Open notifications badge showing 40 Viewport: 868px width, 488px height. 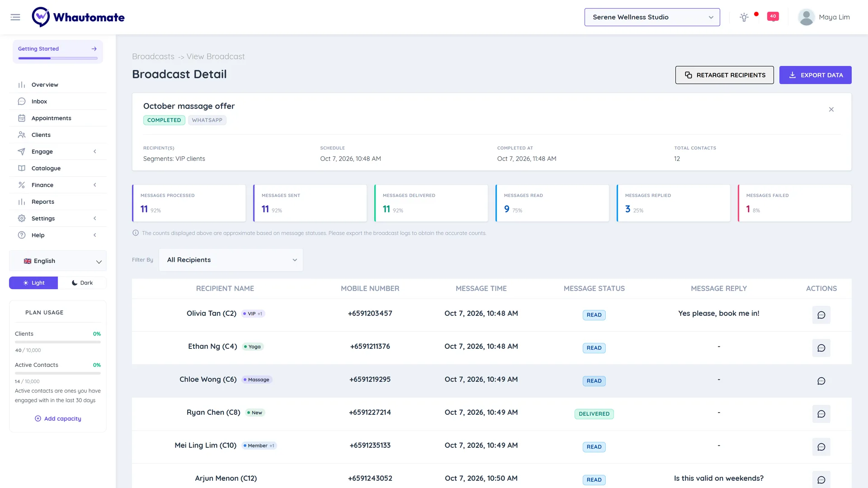pos(773,17)
